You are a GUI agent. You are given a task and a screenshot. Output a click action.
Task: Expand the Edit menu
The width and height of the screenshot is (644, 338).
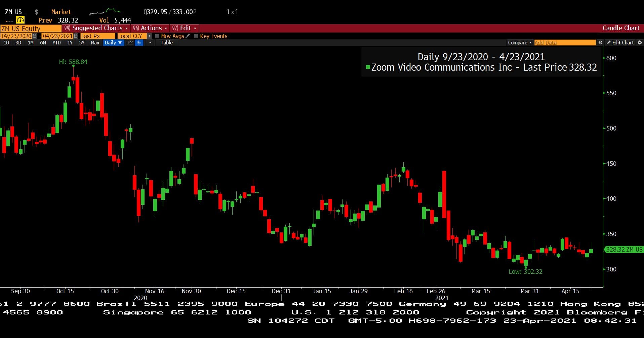click(x=184, y=28)
